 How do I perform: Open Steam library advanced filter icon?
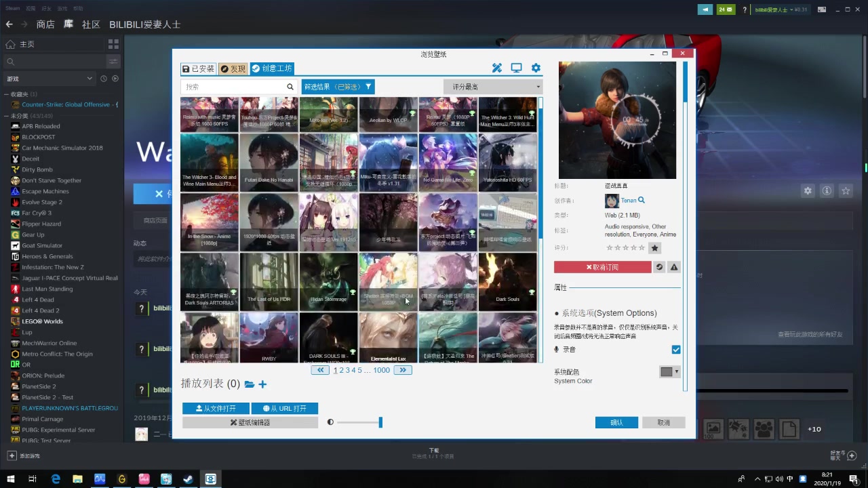coord(113,61)
